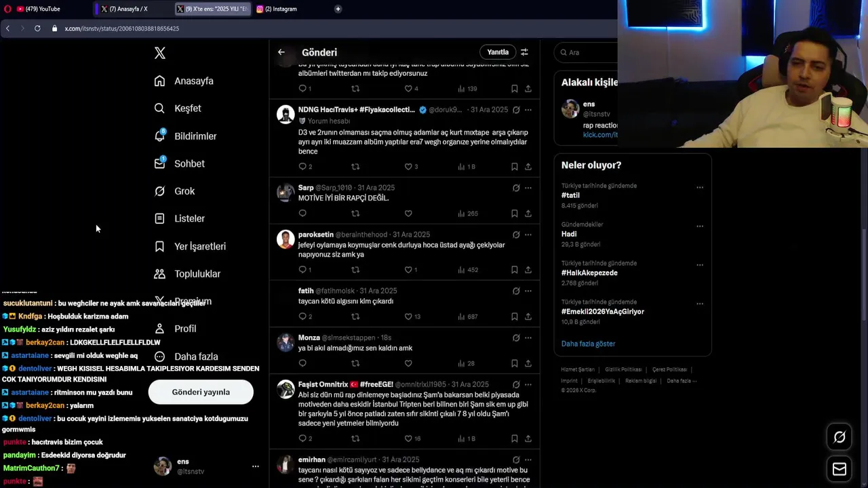Open floating Grok button
The image size is (868, 488).
pyautogui.click(x=840, y=438)
